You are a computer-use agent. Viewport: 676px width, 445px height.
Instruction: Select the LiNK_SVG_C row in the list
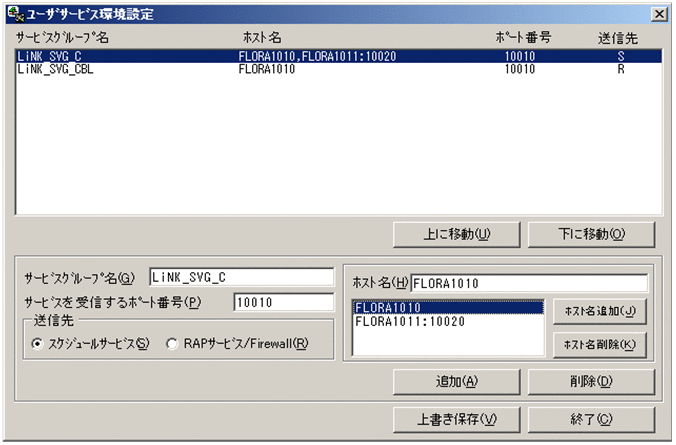point(339,56)
